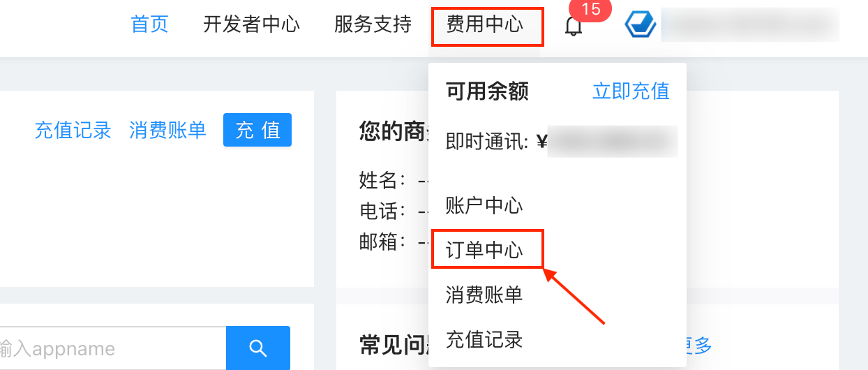Image resolution: width=868 pixels, height=370 pixels.
Task: Open 充值记录 link beside 消费账单
Action: pyautogui.click(x=73, y=131)
